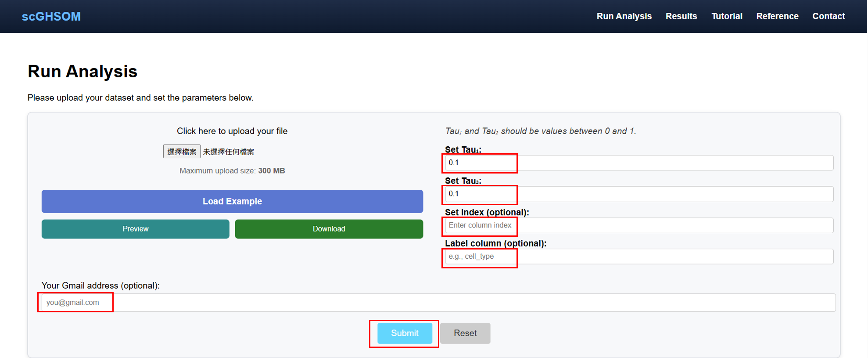Click the teal Preview button
The width and height of the screenshot is (868, 358).
point(135,229)
